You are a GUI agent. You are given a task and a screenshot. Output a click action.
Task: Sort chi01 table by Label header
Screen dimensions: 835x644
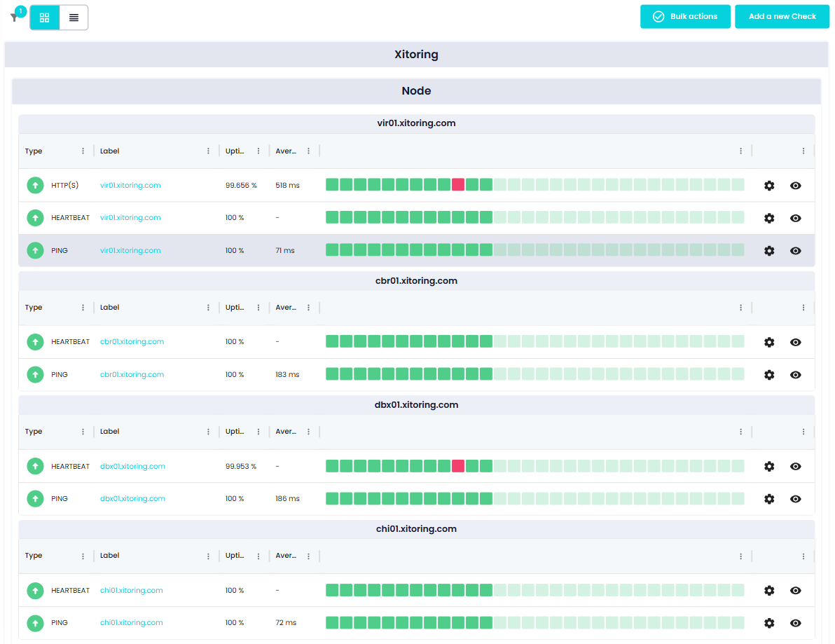[x=110, y=556]
